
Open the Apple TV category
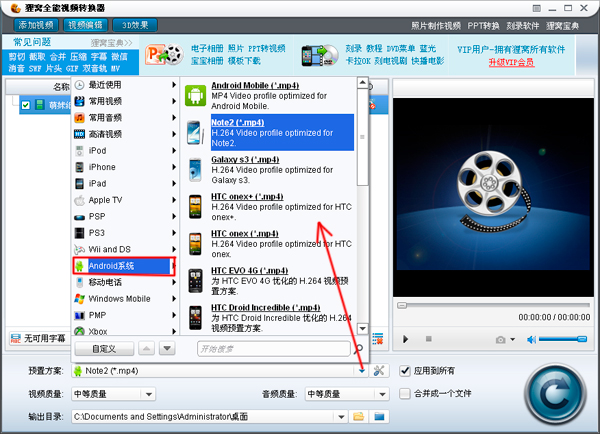[x=125, y=200]
